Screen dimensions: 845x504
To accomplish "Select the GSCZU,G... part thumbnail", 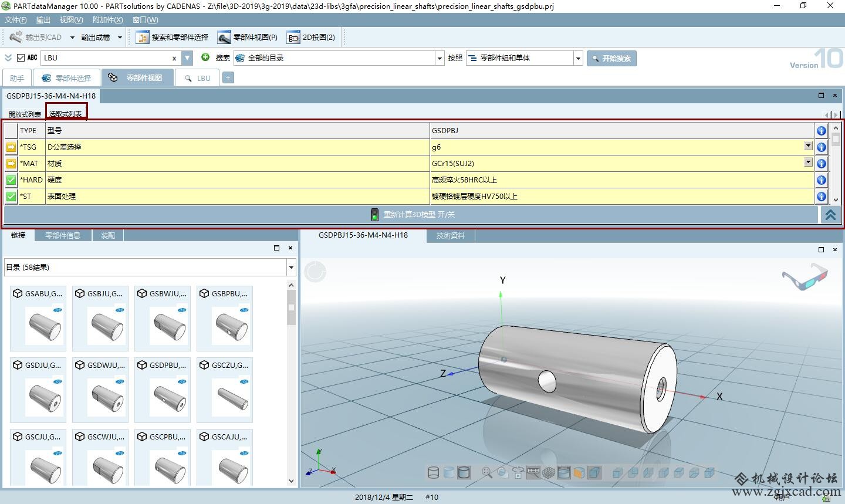I will coord(225,390).
